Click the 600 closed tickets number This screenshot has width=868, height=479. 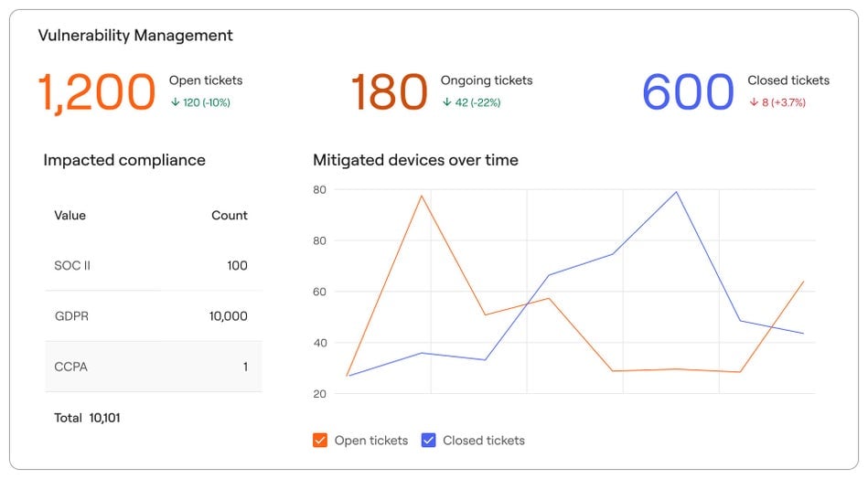688,92
